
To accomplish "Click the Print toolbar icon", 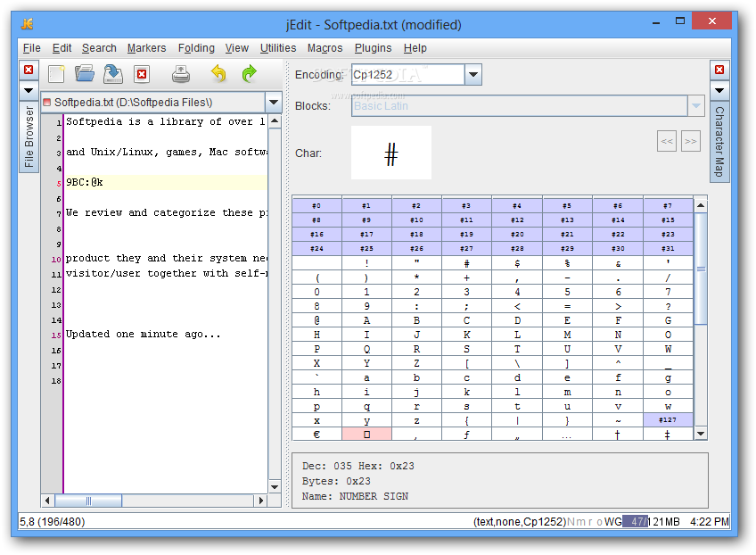I will (181, 74).
